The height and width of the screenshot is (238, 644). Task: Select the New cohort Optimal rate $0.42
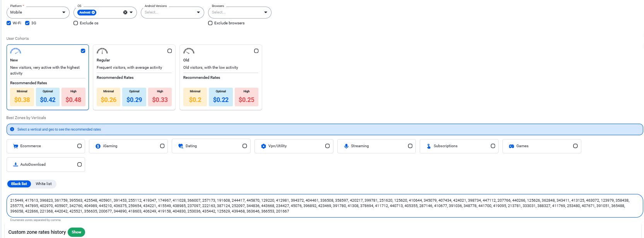[48, 97]
